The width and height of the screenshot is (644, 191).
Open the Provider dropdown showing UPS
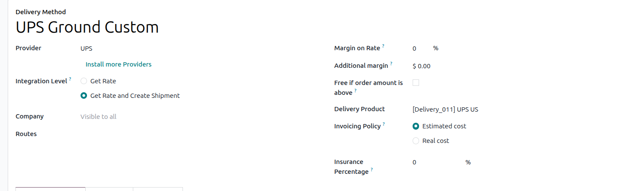(129, 49)
